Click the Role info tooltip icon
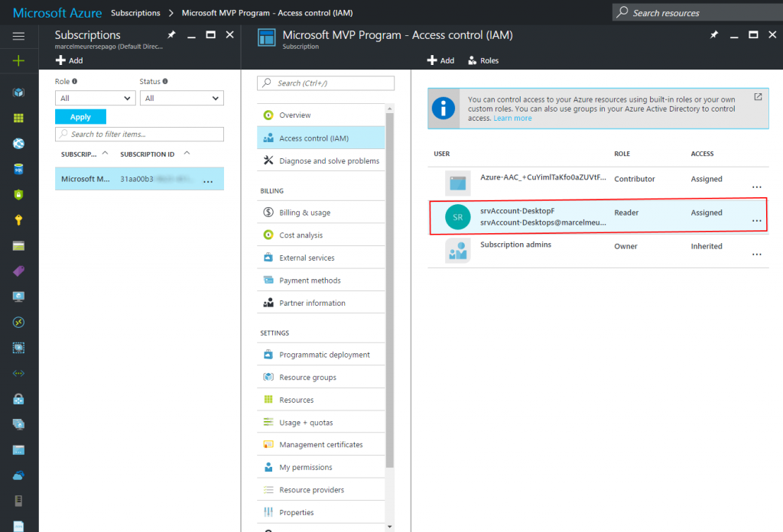This screenshot has width=783, height=532. click(x=74, y=81)
